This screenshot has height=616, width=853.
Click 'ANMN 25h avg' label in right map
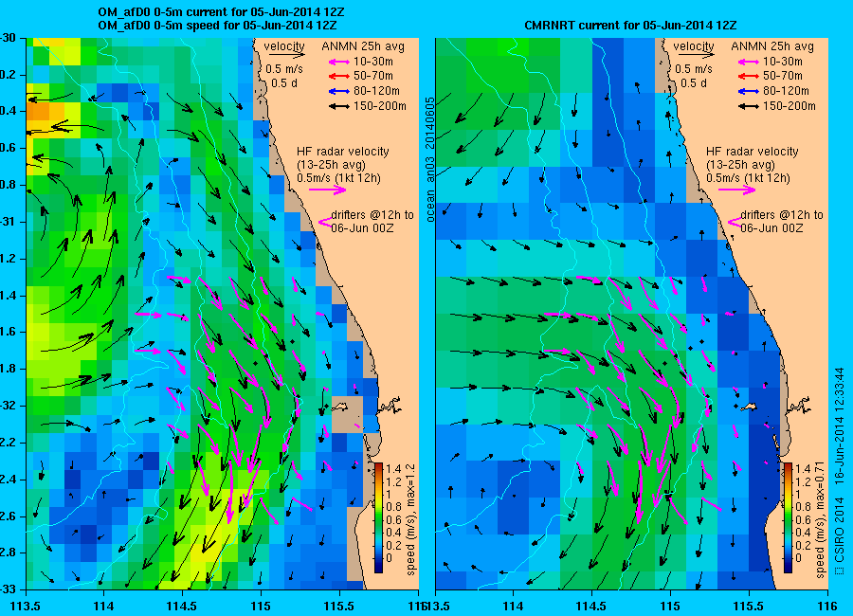pyautogui.click(x=772, y=46)
